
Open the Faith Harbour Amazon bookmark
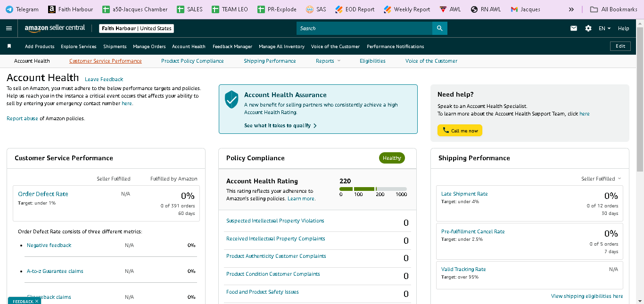pos(71,9)
